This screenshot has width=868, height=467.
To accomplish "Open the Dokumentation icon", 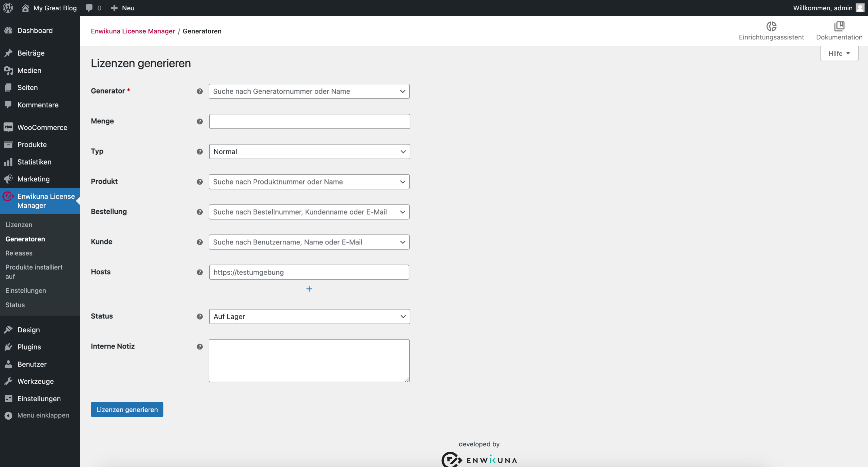I will 839,26.
